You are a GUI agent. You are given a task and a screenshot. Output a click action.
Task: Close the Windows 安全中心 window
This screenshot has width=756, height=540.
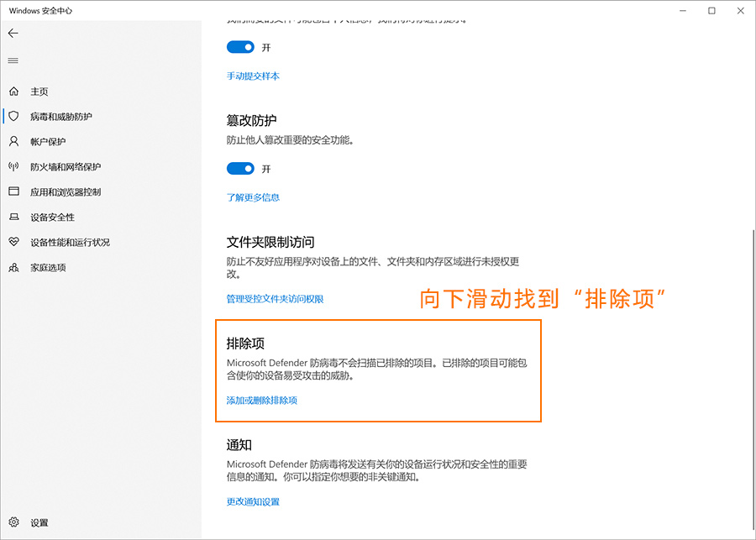[741, 11]
